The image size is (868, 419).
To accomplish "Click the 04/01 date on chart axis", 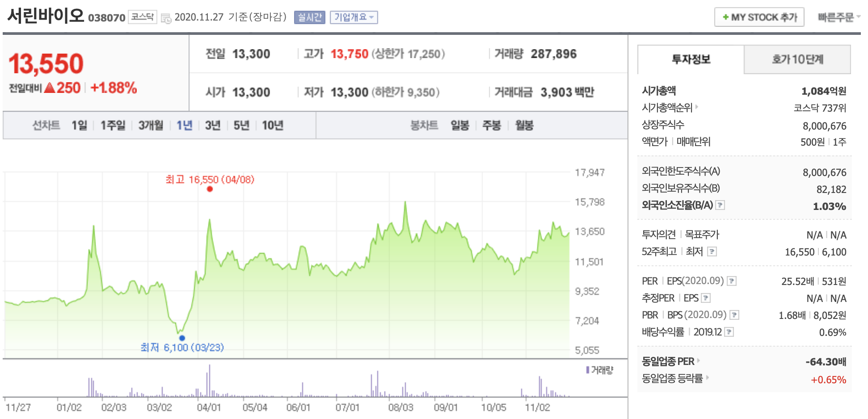I will pyautogui.click(x=209, y=407).
